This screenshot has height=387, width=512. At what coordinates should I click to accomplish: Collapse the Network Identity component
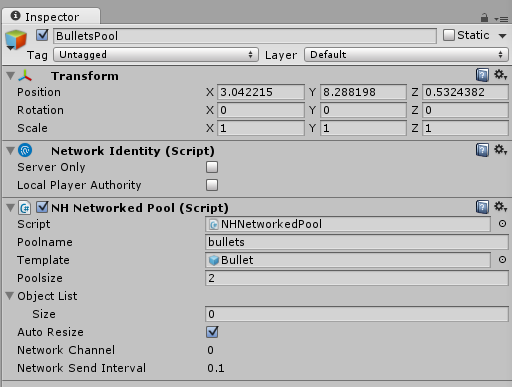pyautogui.click(x=10, y=151)
